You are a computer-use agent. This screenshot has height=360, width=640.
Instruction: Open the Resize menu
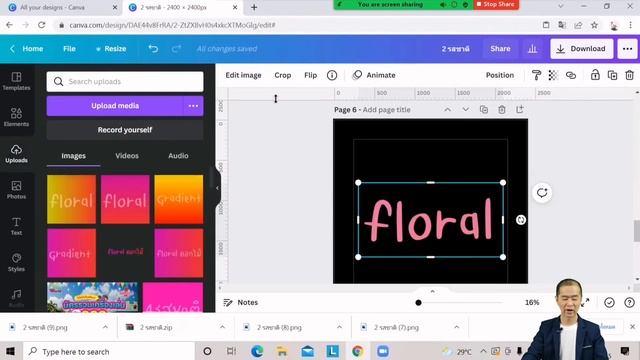111,49
